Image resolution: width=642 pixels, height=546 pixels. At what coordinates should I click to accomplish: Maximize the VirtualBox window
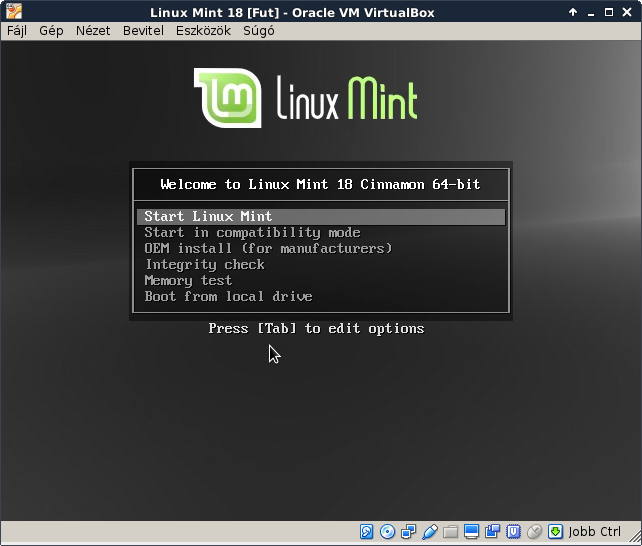click(x=609, y=12)
